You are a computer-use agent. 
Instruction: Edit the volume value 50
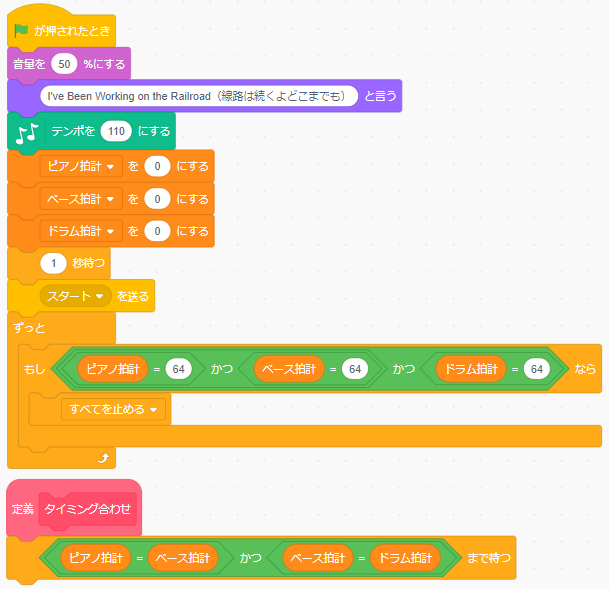(x=64, y=64)
